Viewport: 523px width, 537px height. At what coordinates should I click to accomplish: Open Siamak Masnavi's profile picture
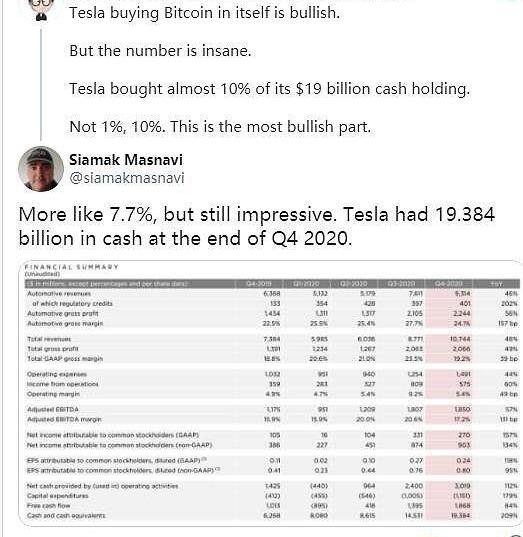(x=41, y=168)
